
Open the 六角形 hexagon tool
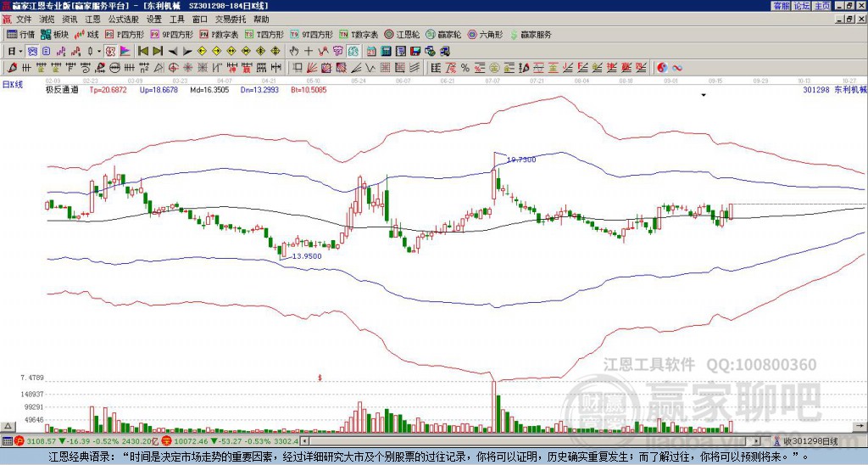(x=486, y=34)
